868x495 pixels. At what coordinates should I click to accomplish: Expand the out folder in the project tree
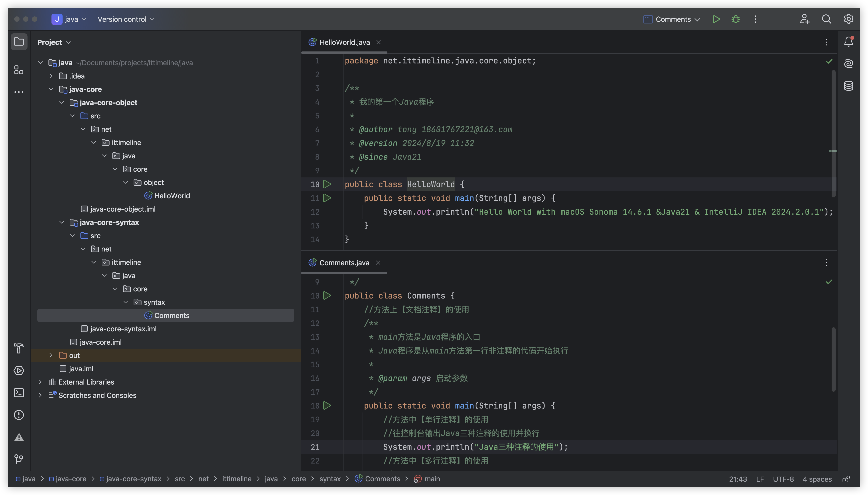point(51,355)
